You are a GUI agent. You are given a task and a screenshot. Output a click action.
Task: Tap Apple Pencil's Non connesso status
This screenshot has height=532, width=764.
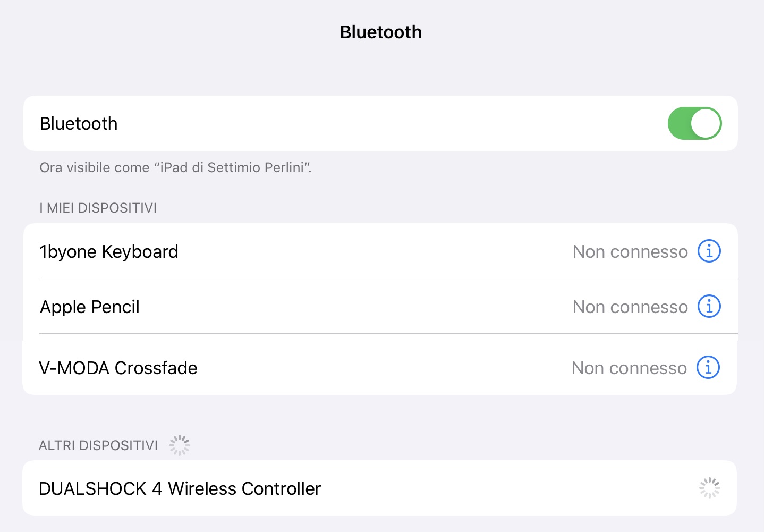coord(630,307)
